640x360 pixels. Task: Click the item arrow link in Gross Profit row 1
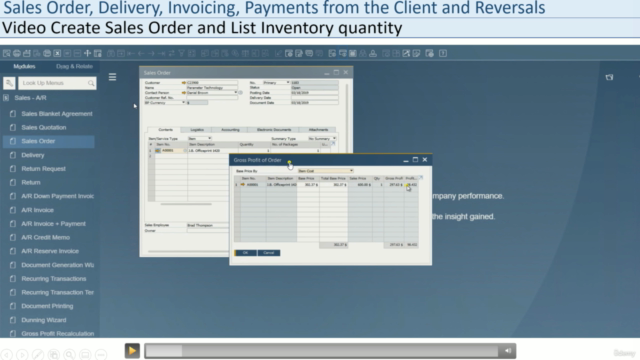click(x=243, y=184)
